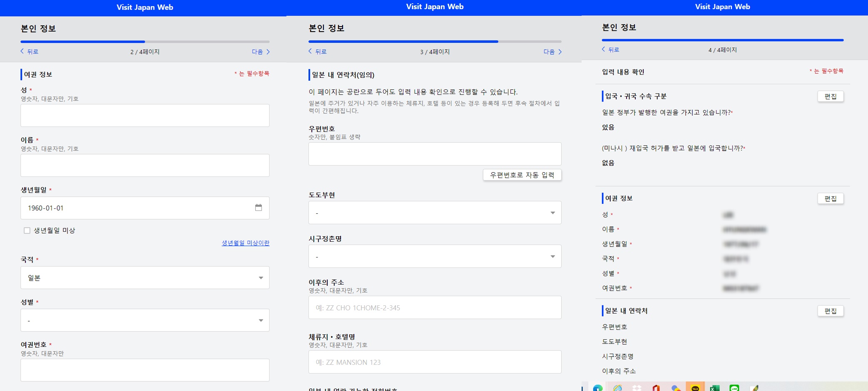Open KakaoTalk from the taskbar

695,387
